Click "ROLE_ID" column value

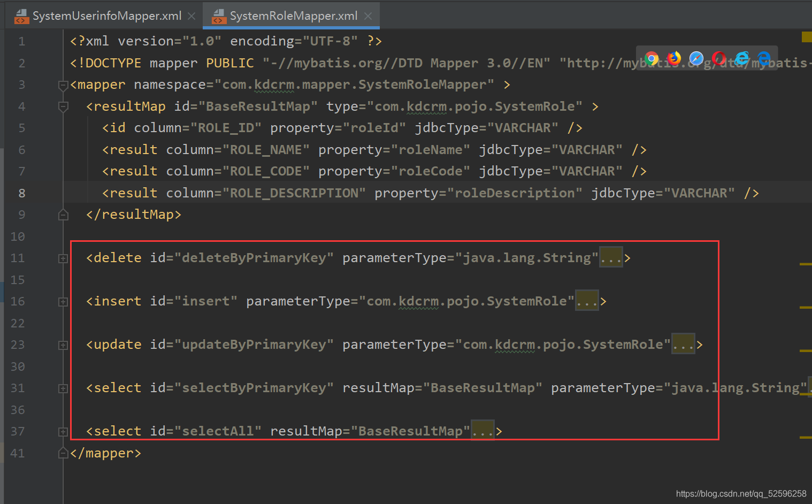226,128
